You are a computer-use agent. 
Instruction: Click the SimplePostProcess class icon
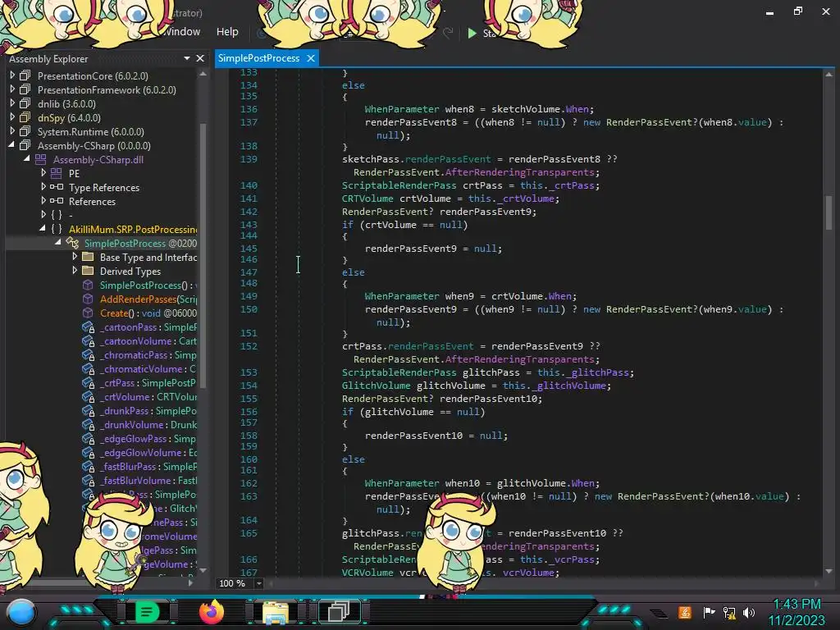click(72, 243)
